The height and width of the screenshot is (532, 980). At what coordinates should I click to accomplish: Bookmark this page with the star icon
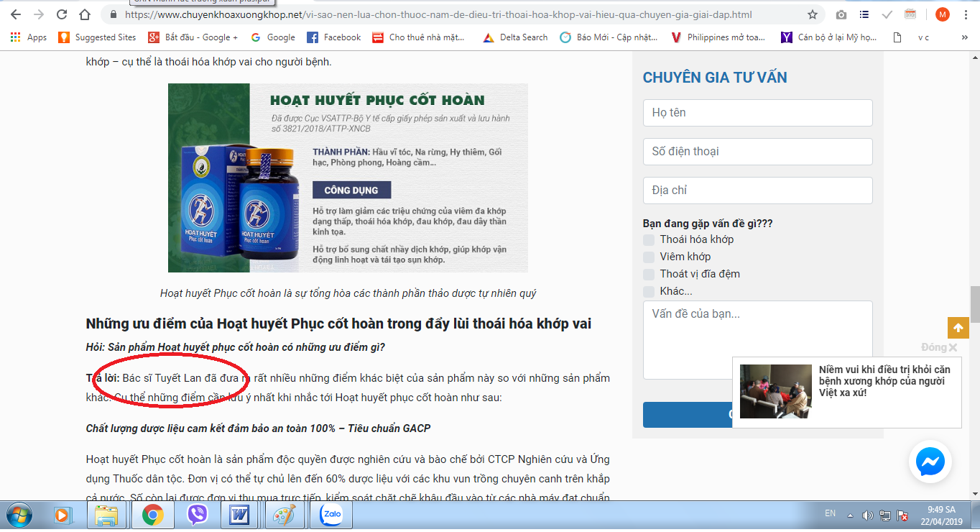pos(813,14)
